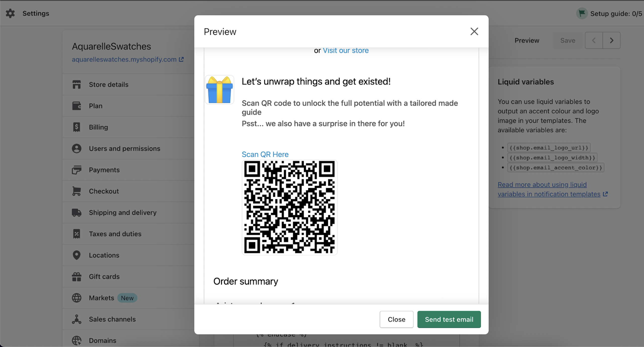This screenshot has height=347, width=644.
Task: Click the Sales channels network icon
Action: pos(77,319)
